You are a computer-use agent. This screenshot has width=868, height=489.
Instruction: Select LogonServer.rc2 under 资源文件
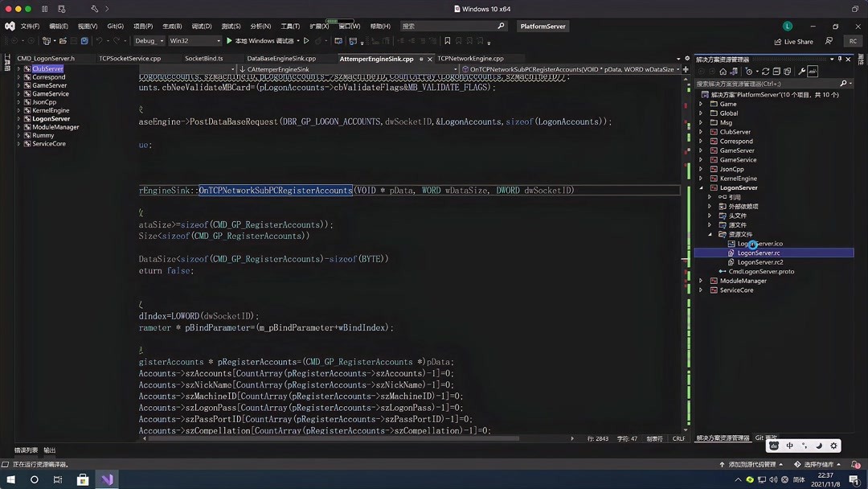[760, 261]
